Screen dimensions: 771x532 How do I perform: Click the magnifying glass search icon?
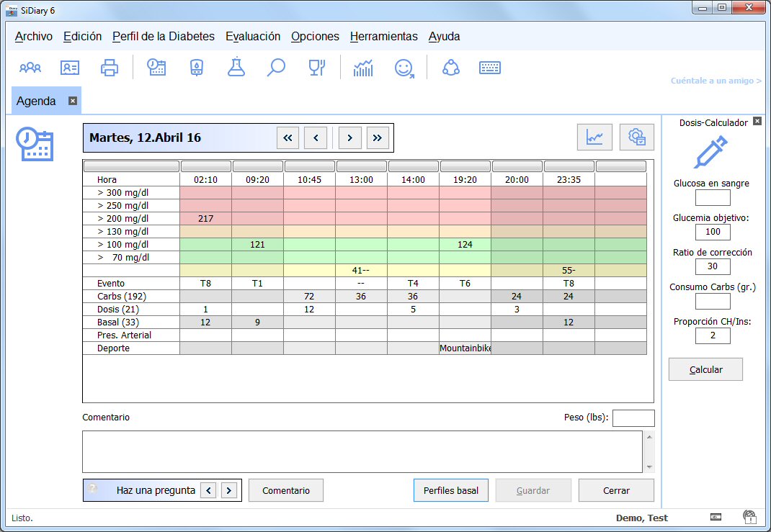tap(276, 68)
